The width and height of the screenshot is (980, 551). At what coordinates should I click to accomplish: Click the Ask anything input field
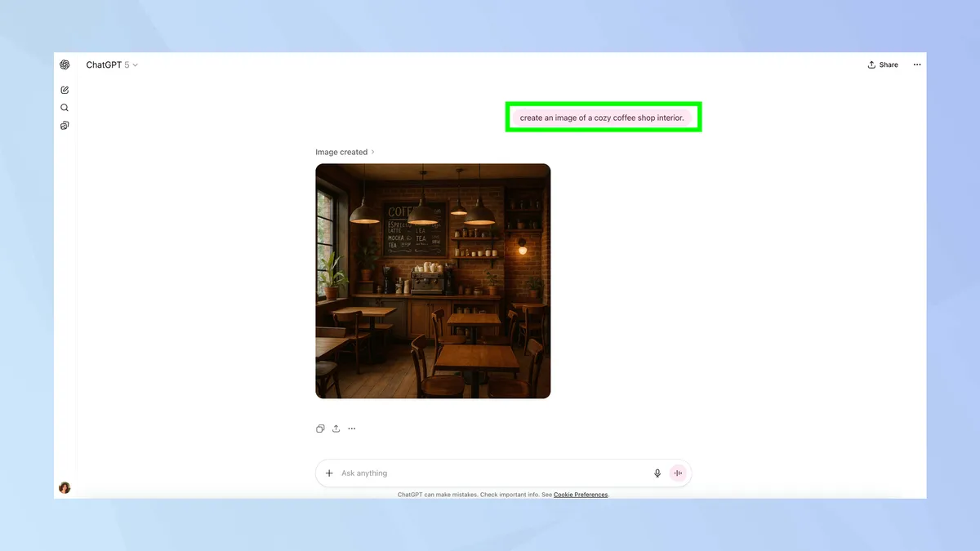pyautogui.click(x=490, y=473)
